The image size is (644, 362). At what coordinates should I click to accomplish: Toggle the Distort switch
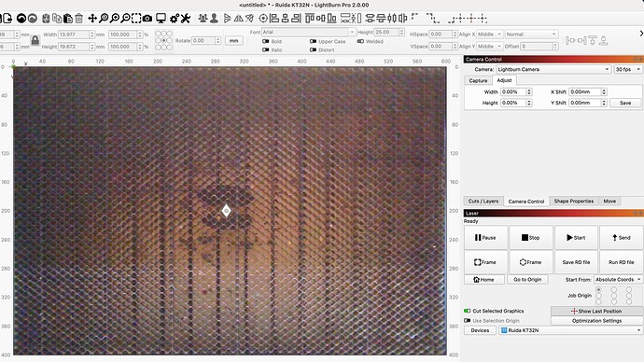coord(313,50)
